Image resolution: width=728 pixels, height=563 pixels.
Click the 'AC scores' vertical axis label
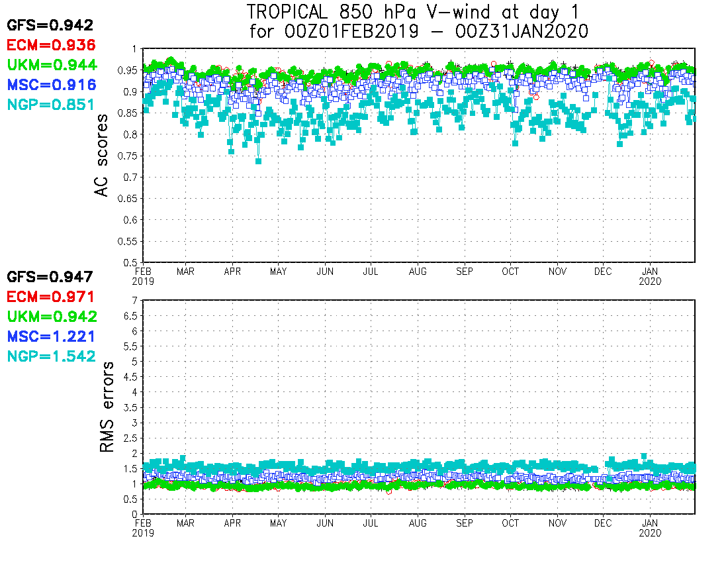[x=101, y=156]
